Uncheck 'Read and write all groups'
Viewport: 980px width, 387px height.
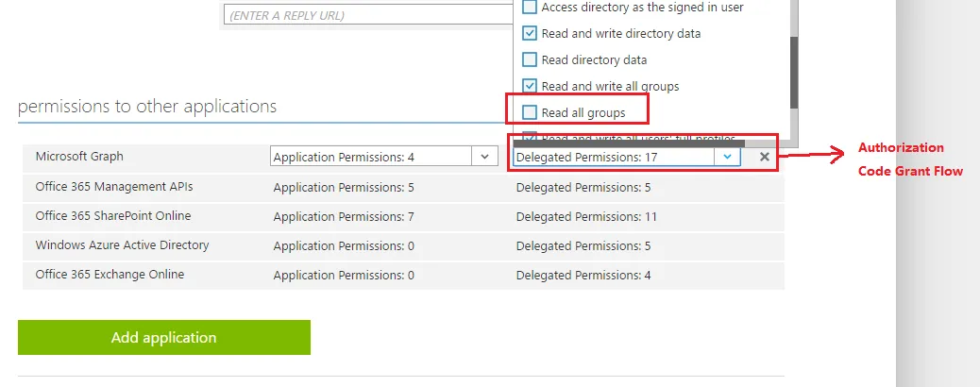[x=530, y=86]
